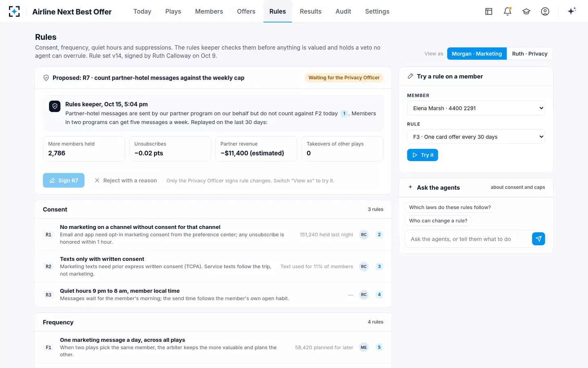Go to the Today tab
This screenshot has width=588, height=368.
[x=143, y=11]
